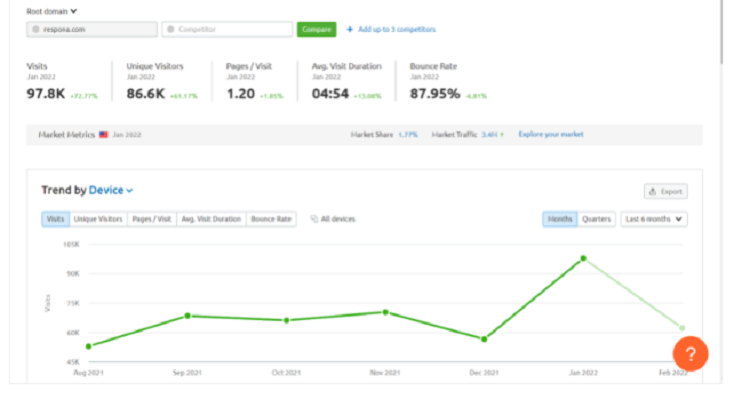The width and height of the screenshot is (750, 399).
Task: Switch to Quarters view
Action: [596, 219]
